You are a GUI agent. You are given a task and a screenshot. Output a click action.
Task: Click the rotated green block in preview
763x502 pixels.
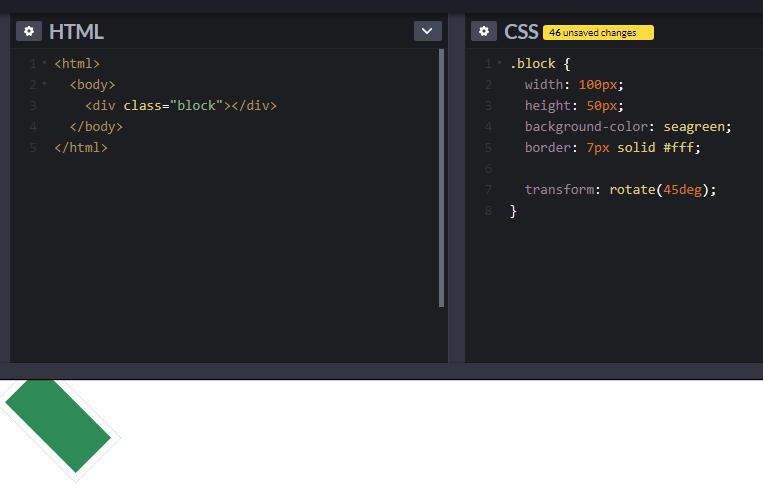58,426
